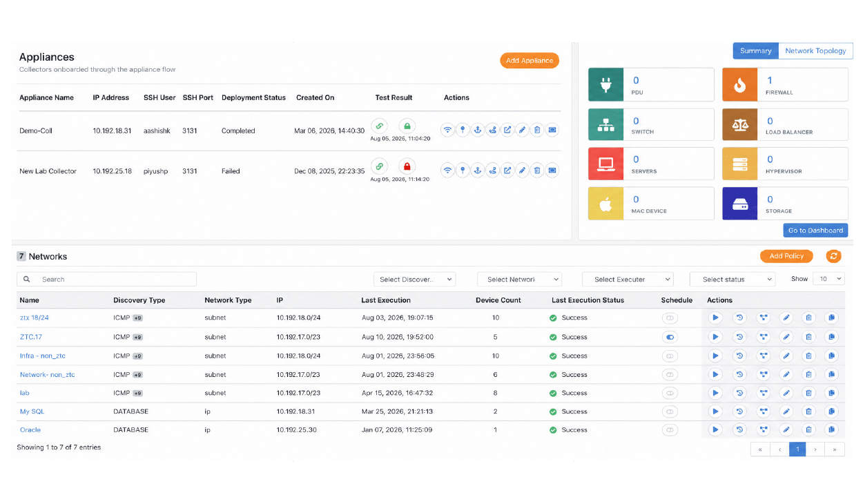This screenshot has width=863, height=504.
Task: Enable schedule for ztx 18/24
Action: [x=670, y=318]
